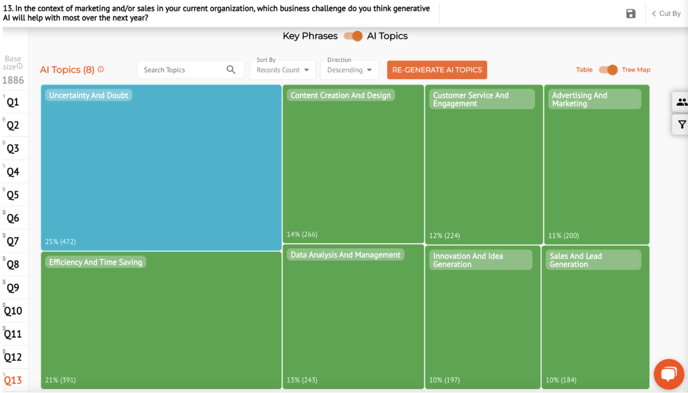
Task: Click the 13% (243) value text
Action: [x=302, y=380]
